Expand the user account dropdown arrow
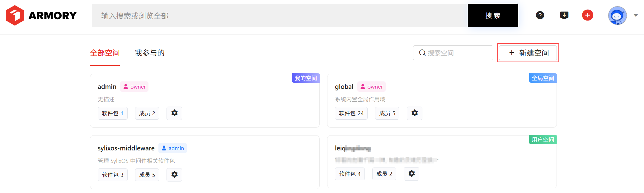Image resolution: width=644 pixels, height=193 pixels. coord(636,15)
